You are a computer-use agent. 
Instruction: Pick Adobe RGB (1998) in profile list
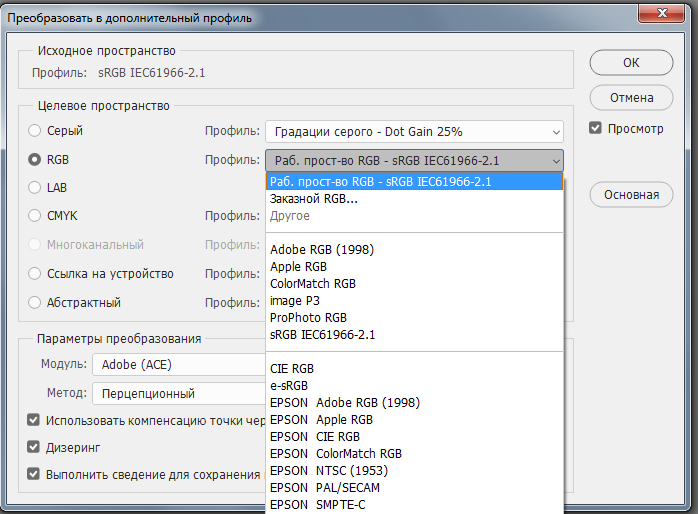pos(414,250)
